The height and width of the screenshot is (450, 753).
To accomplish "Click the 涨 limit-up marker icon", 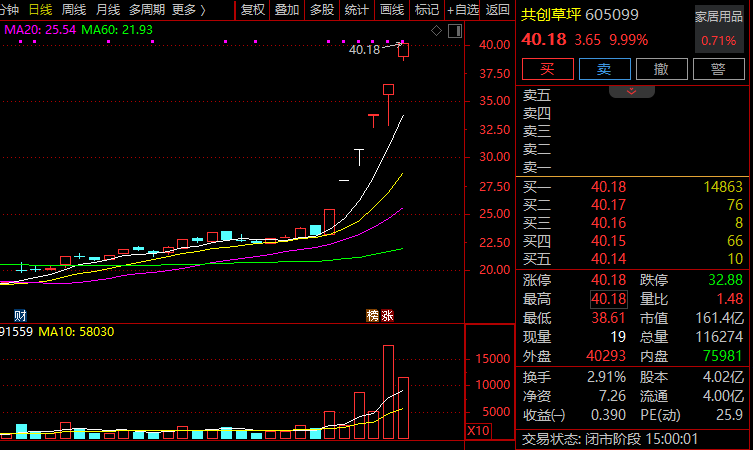I will 388,316.
